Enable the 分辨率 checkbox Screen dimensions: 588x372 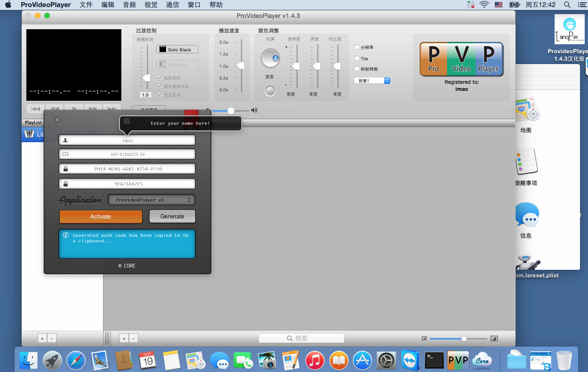point(357,47)
